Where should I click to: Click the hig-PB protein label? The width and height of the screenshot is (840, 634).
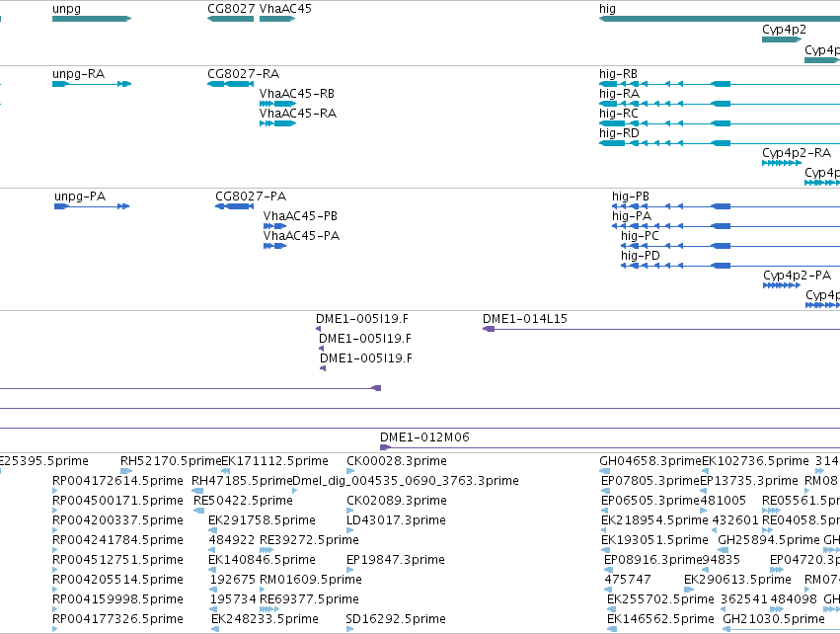(631, 197)
